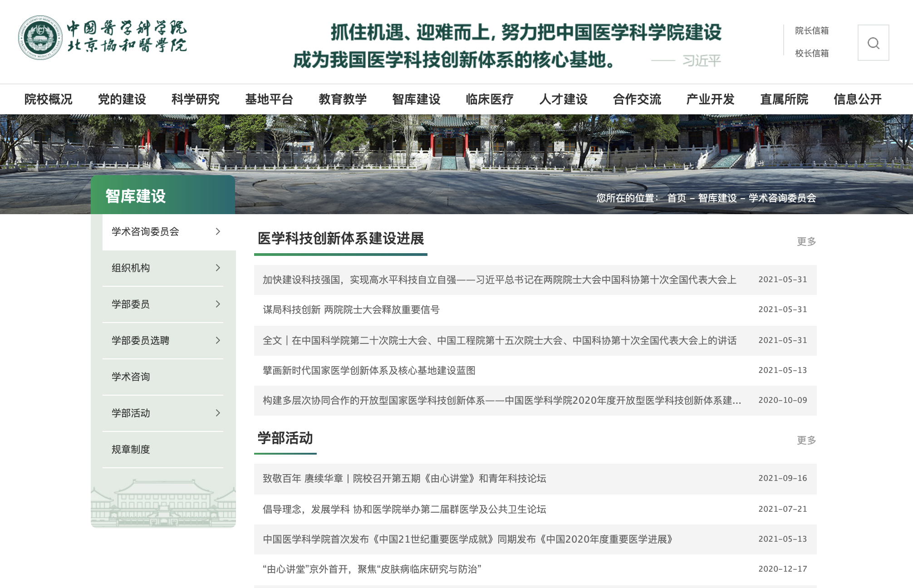The image size is (913, 588).
Task: Click 更多 beside 医学科技创新体系建设进展
Action: [x=806, y=241]
